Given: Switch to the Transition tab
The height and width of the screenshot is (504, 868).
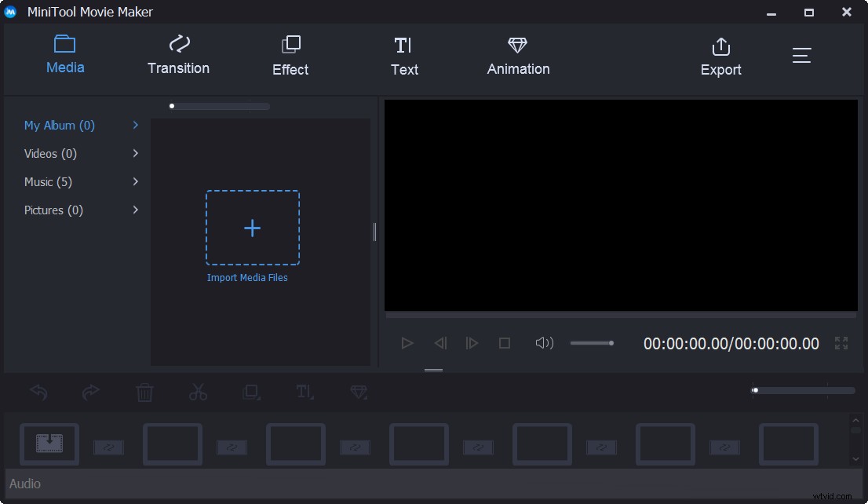Looking at the screenshot, I should pos(178,55).
